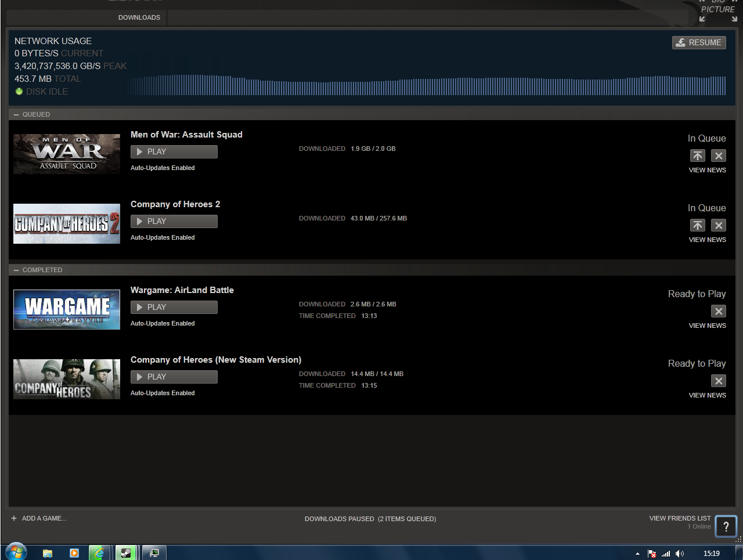Open Steam from the Windows taskbar
This screenshot has width=743, height=560.
click(x=126, y=552)
